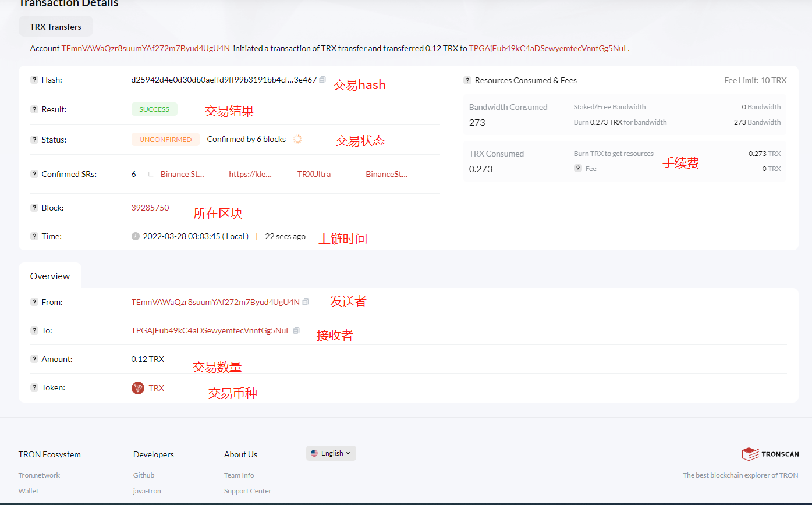Open block 39285750 link

(150, 208)
